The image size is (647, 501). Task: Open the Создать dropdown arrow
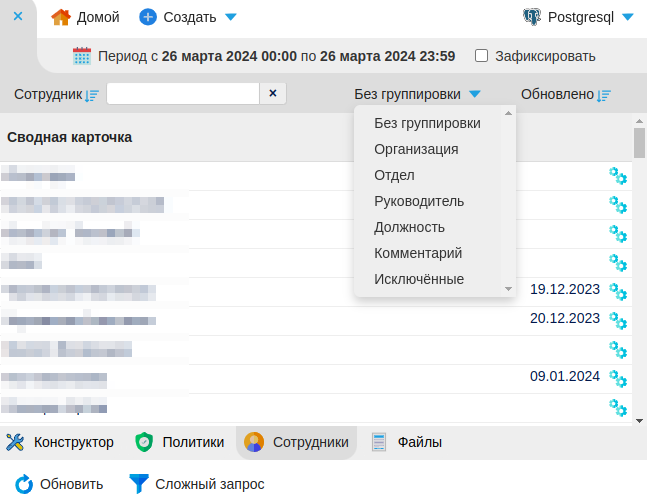point(231,17)
